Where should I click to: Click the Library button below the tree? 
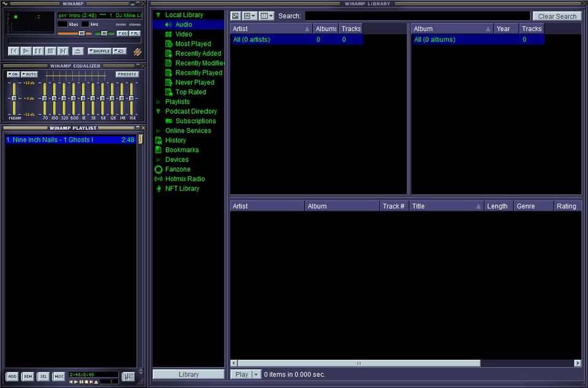pos(188,375)
